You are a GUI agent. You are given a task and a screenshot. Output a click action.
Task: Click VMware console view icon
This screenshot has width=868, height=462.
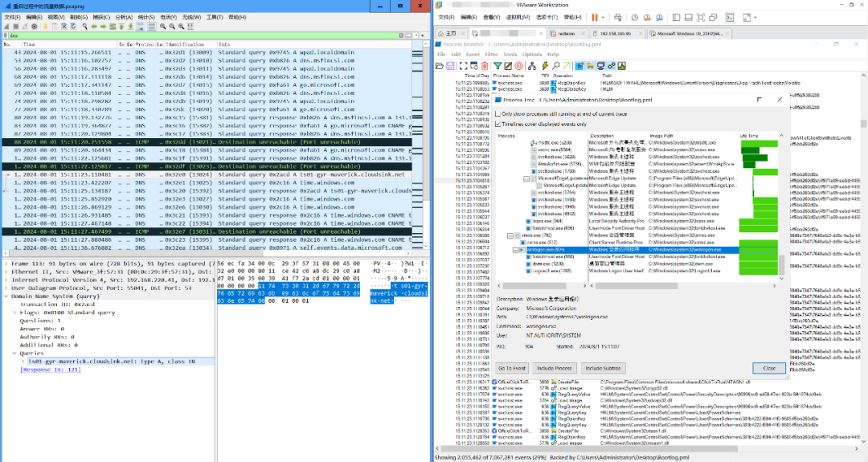click(x=730, y=18)
